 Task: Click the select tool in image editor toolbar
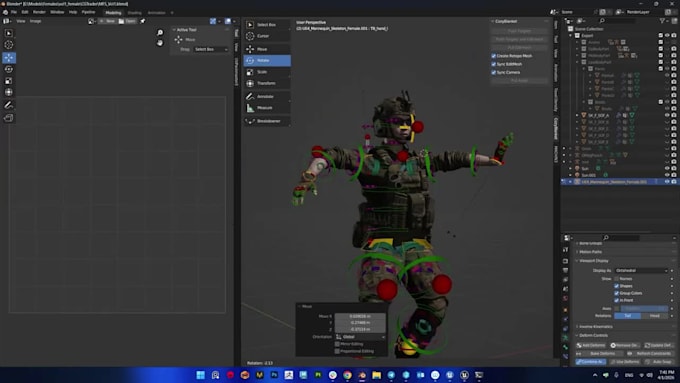9,33
